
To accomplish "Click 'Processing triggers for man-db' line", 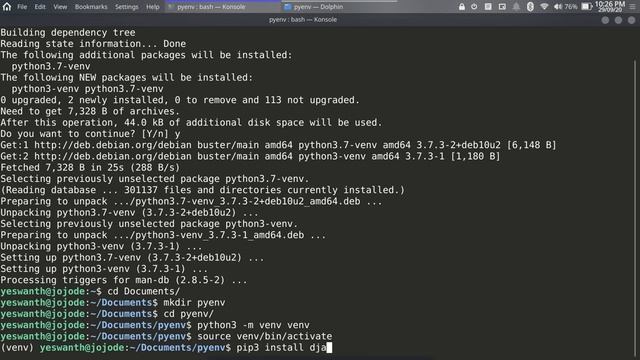I will coord(124,280).
